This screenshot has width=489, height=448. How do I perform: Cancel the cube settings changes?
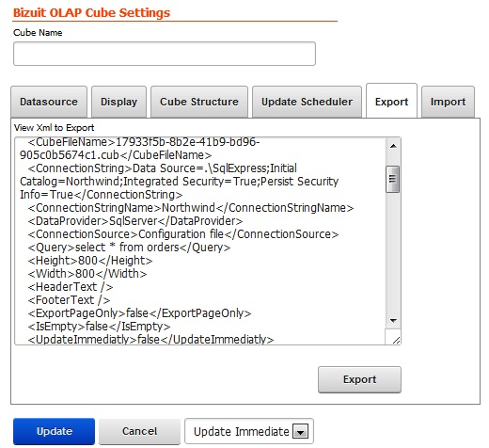[x=139, y=431]
